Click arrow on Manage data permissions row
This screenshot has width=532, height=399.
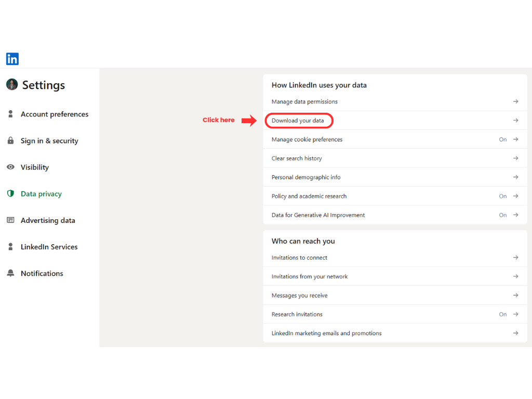point(516,101)
